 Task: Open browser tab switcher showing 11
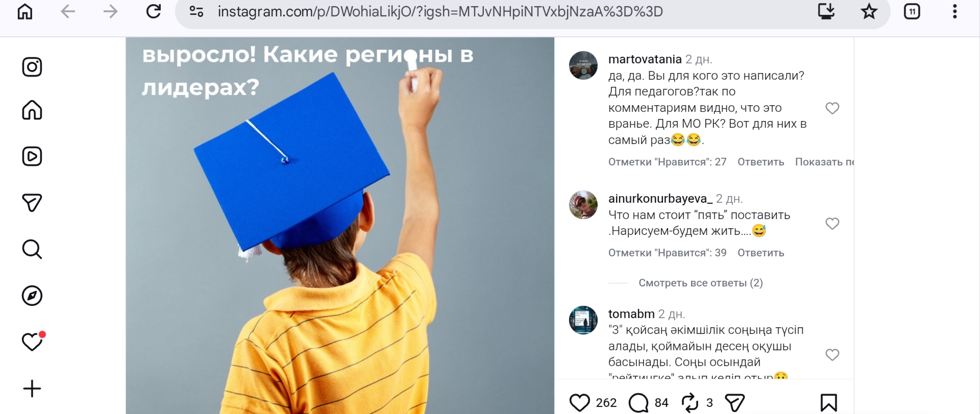(x=912, y=12)
